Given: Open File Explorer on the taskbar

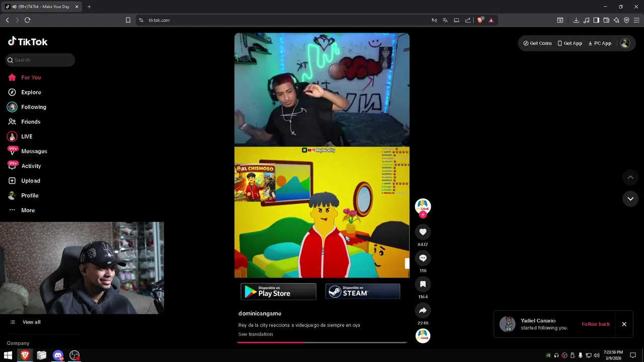Looking at the screenshot, I should pos(42,355).
